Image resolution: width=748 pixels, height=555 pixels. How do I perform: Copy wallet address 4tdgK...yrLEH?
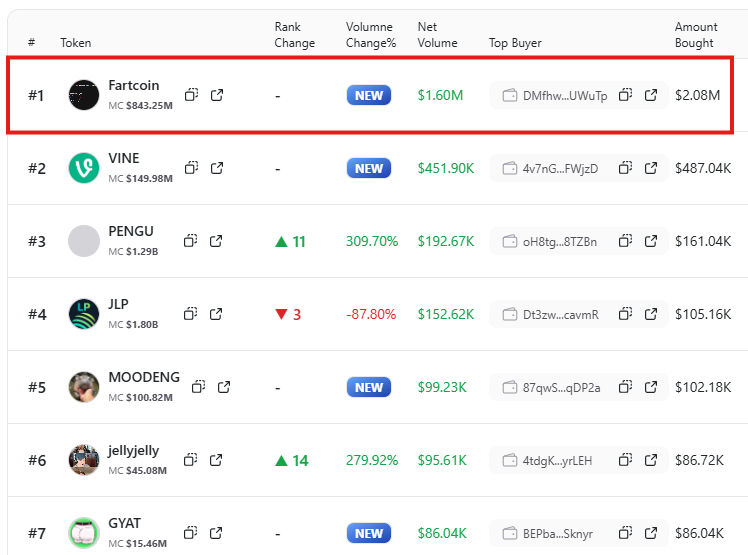(x=625, y=460)
